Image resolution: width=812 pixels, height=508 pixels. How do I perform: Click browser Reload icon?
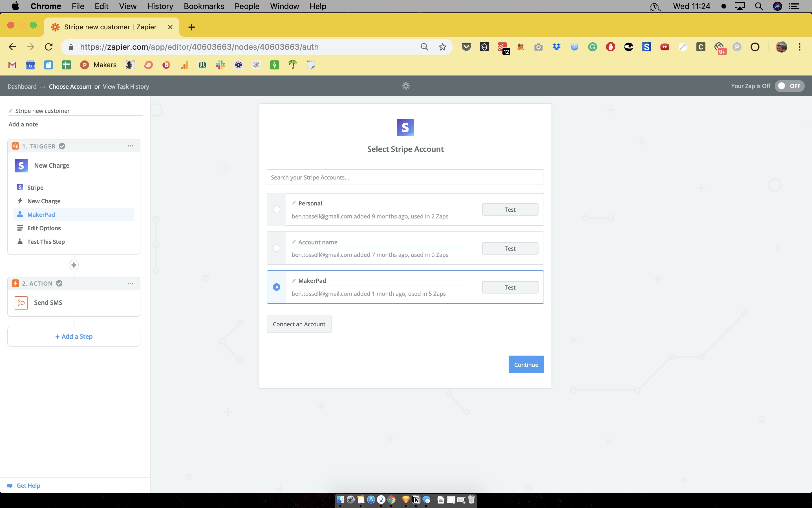[x=49, y=47]
